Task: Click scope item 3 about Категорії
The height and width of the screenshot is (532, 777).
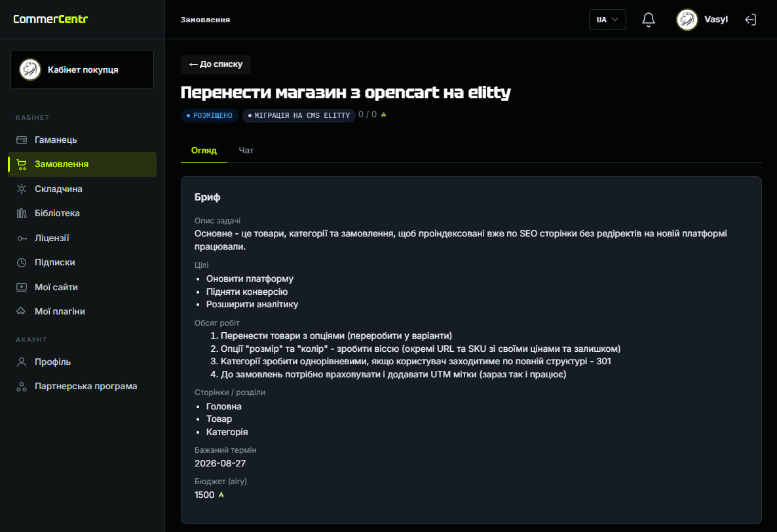Action: 415,361
